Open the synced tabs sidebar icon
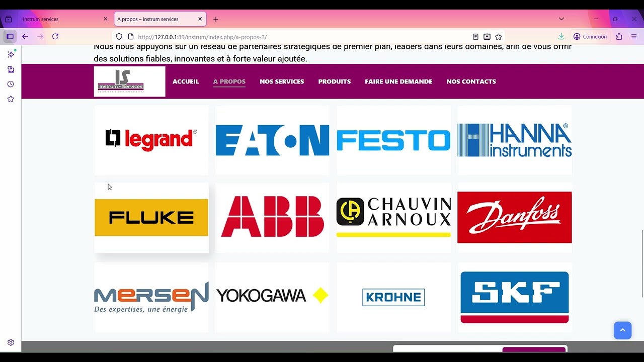The image size is (644, 362). (x=11, y=69)
